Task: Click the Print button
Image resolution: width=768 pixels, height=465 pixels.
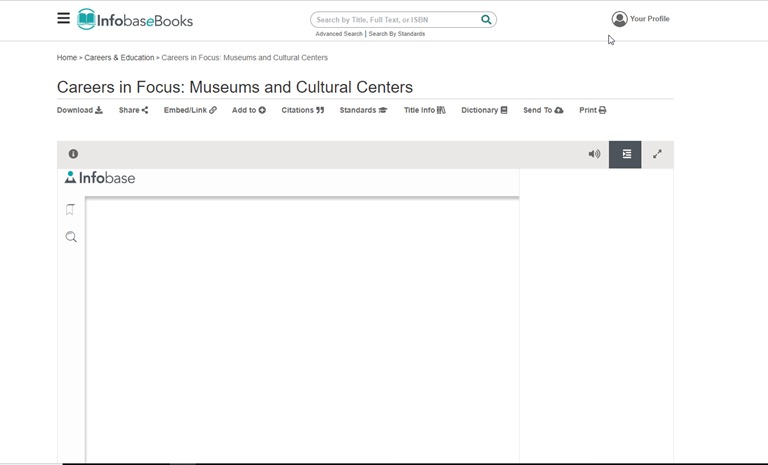Action: click(x=593, y=110)
